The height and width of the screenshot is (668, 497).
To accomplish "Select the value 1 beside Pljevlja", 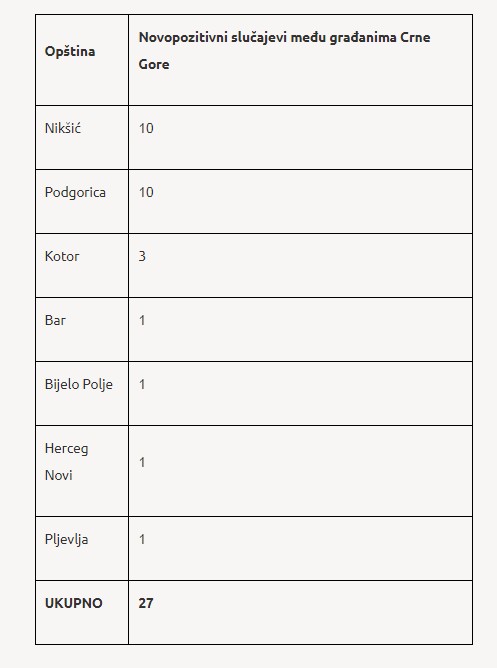I will click(142, 539).
